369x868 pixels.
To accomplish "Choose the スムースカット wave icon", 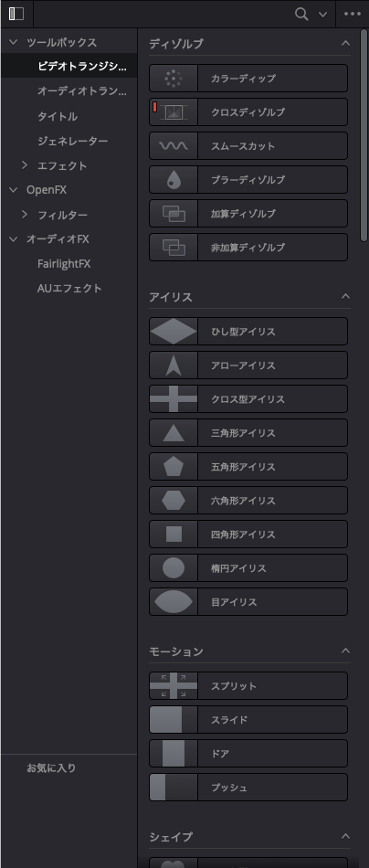I will click(x=174, y=145).
